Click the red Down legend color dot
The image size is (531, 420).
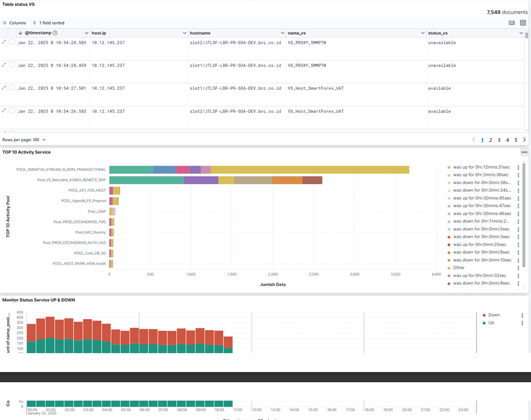(x=484, y=315)
